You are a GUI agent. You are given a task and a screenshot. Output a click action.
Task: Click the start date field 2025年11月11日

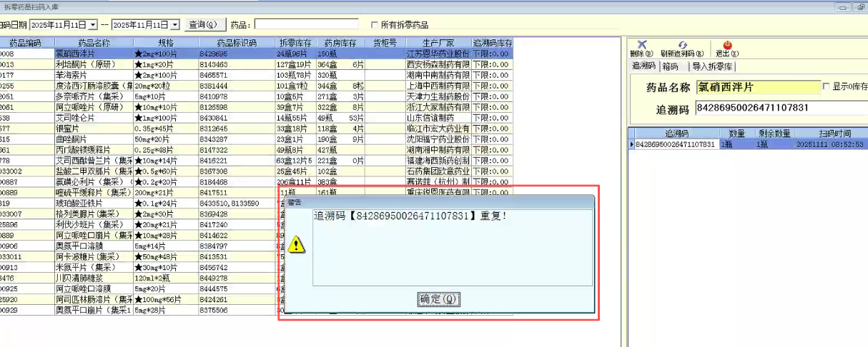(x=60, y=25)
